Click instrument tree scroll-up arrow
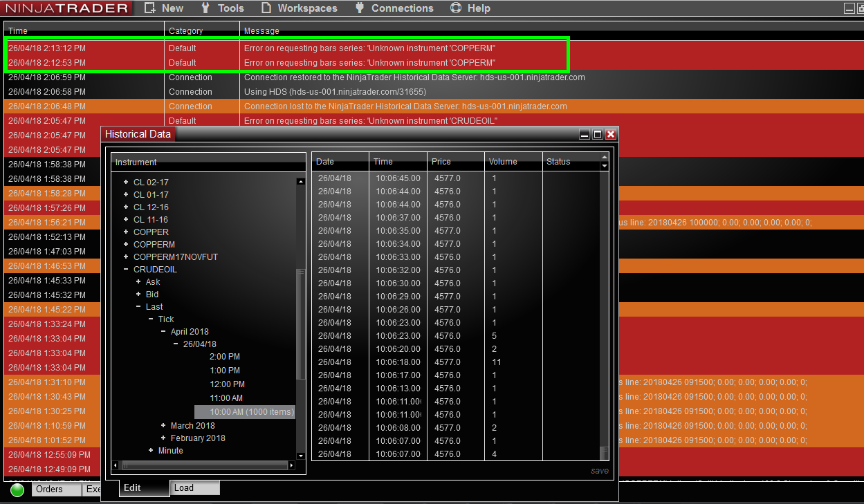 pyautogui.click(x=301, y=182)
